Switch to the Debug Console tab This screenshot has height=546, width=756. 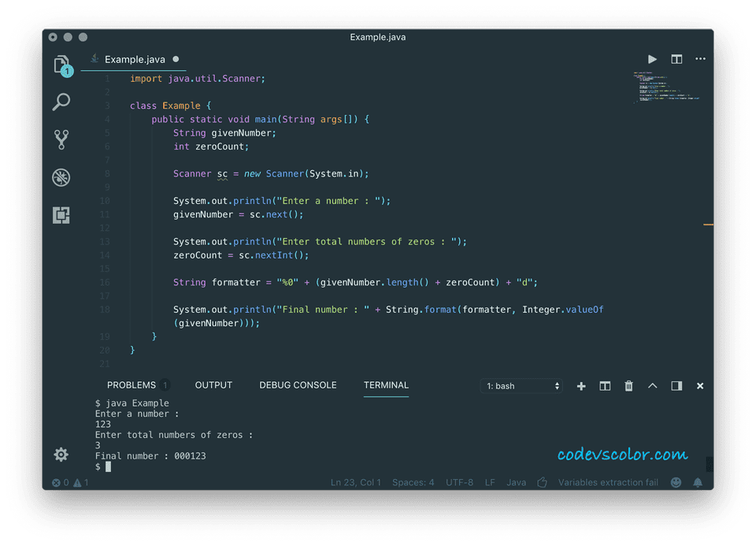(x=297, y=384)
